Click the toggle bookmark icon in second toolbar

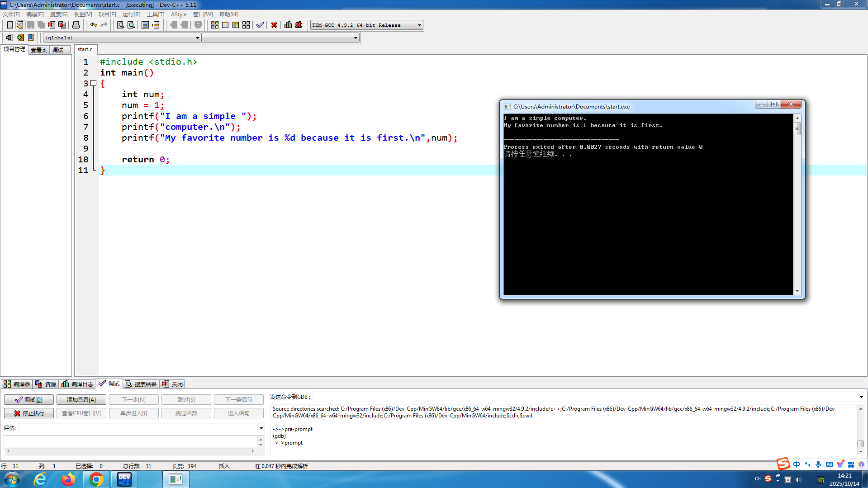click(31, 38)
